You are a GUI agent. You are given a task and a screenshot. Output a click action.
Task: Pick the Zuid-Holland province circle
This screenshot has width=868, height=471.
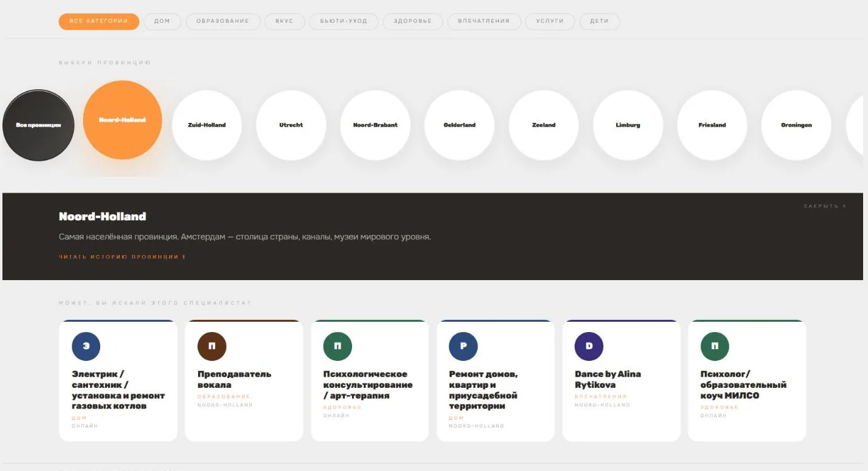click(x=207, y=125)
